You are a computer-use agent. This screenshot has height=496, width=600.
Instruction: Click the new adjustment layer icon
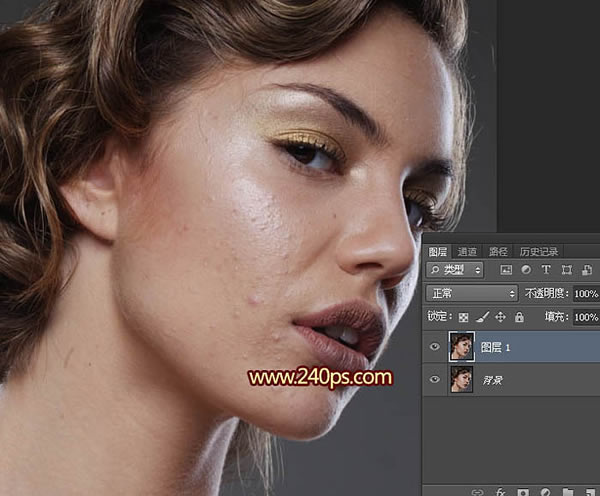coord(543,491)
